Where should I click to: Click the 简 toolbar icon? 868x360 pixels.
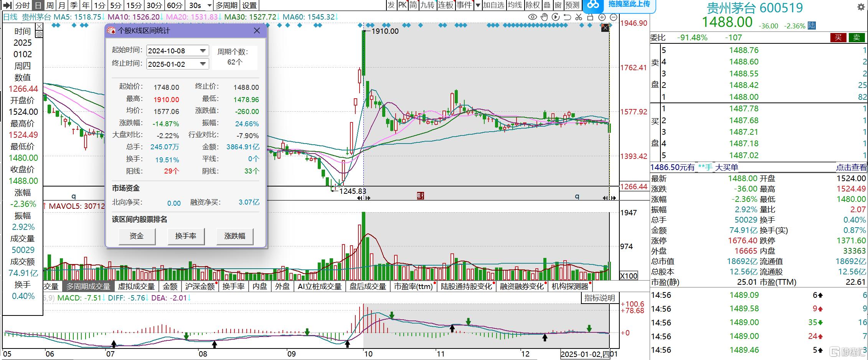pos(413,5)
